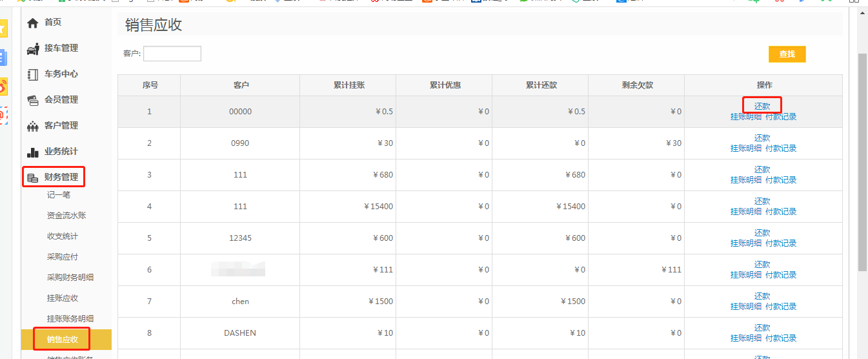This screenshot has height=359, width=868.
Task: Click the page's vertical scrollbar
Action: coord(862,161)
